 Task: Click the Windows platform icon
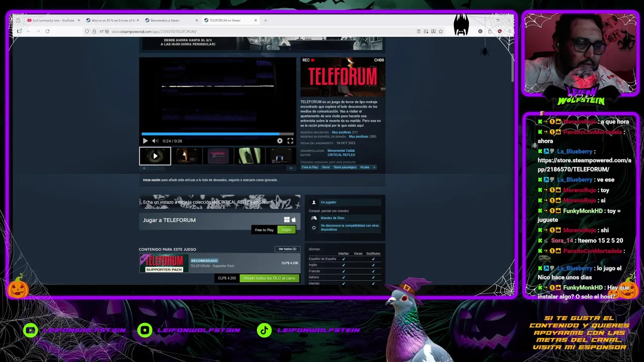tap(287, 220)
